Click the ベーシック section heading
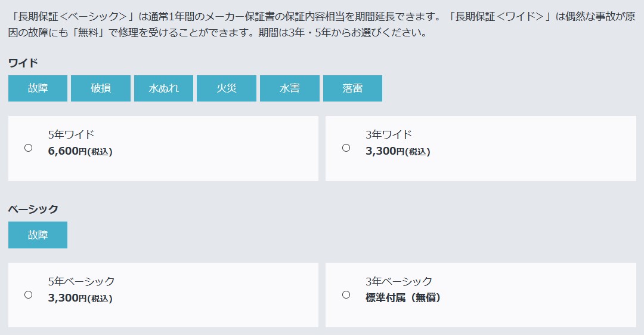The width and height of the screenshot is (644, 335). pos(33,209)
